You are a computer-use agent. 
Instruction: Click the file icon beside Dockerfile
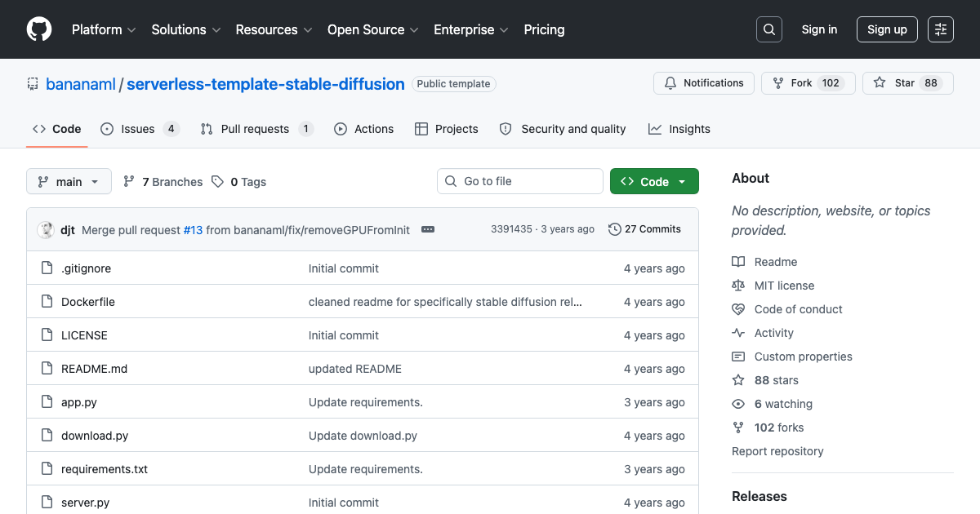[47, 302]
